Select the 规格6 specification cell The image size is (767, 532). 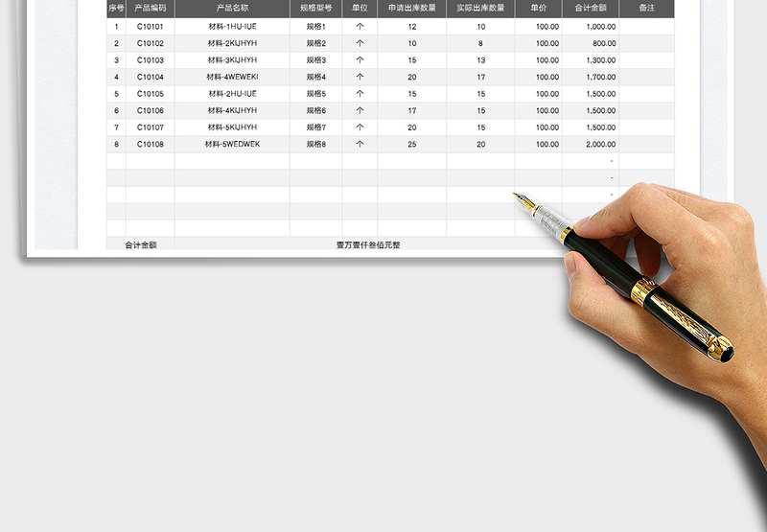(x=315, y=110)
